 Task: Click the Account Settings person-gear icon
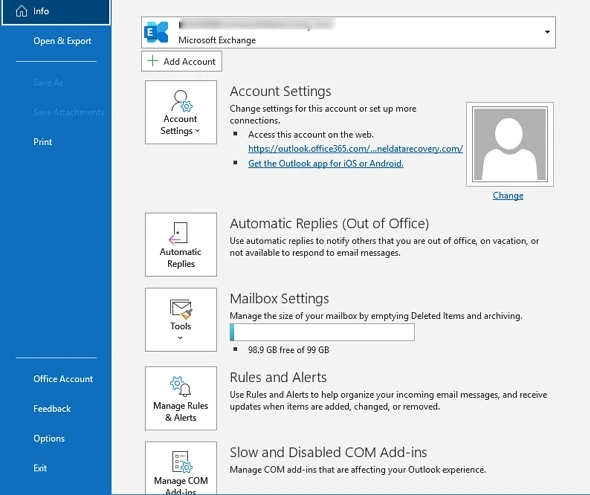point(182,101)
